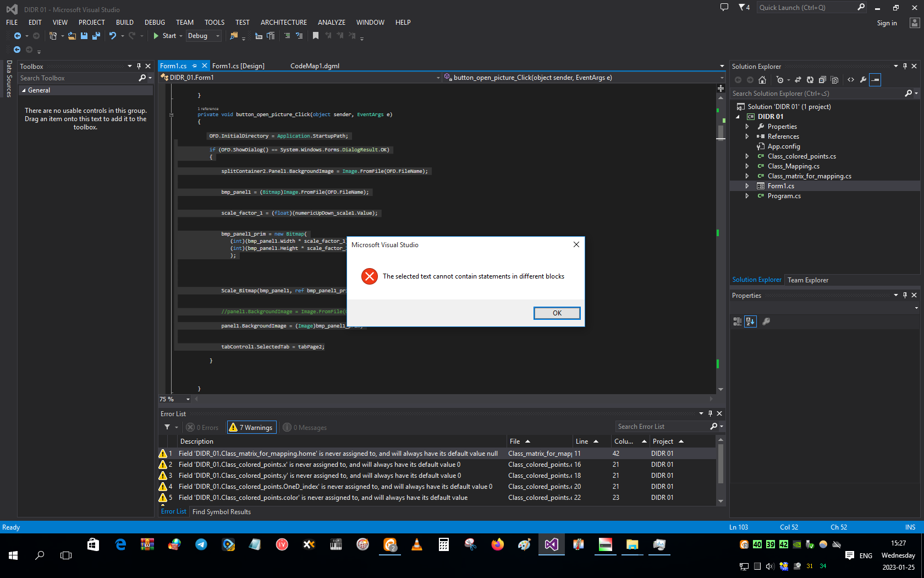This screenshot has height=578, width=924.
Task: Toggle Categorized view in Properties panel
Action: point(738,321)
